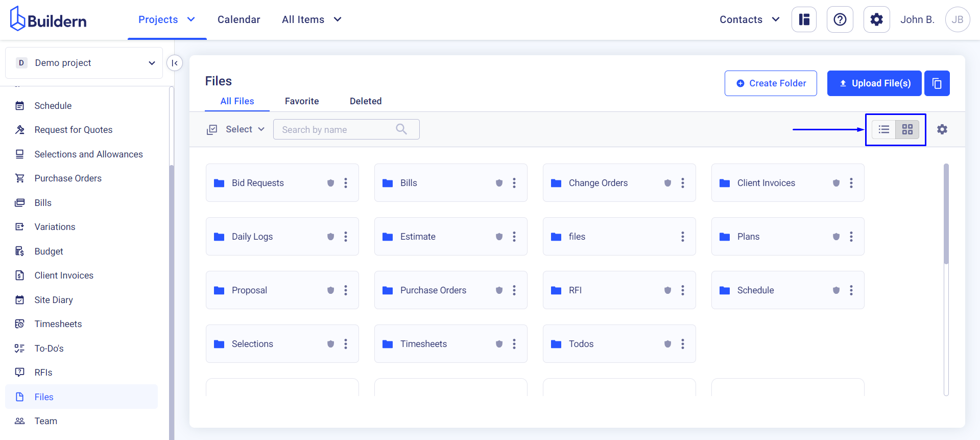980x440 pixels.
Task: Open options menu for Client Invoices folder
Action: 851,183
